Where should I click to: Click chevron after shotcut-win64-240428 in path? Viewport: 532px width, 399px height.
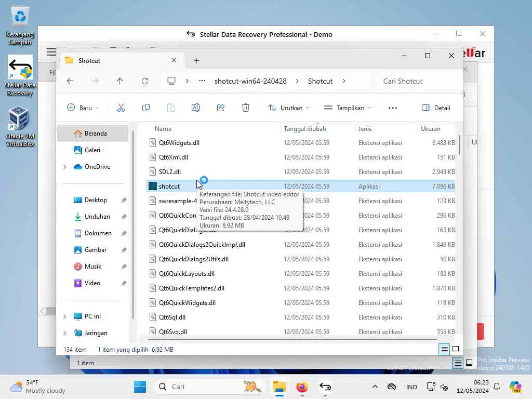(297, 81)
